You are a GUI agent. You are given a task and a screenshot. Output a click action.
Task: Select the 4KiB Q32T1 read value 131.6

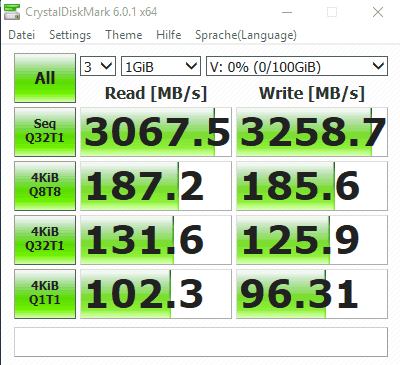[156, 240]
